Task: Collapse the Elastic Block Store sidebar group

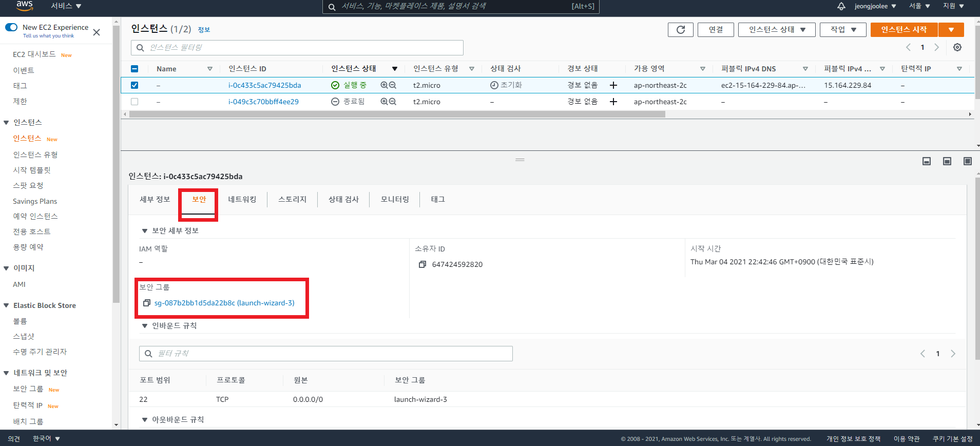Action: (6, 306)
